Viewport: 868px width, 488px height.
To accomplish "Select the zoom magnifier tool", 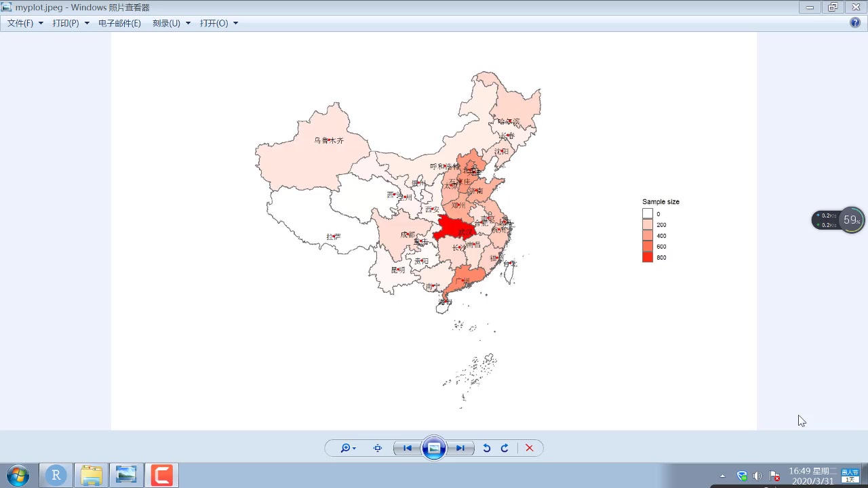I will [x=344, y=447].
